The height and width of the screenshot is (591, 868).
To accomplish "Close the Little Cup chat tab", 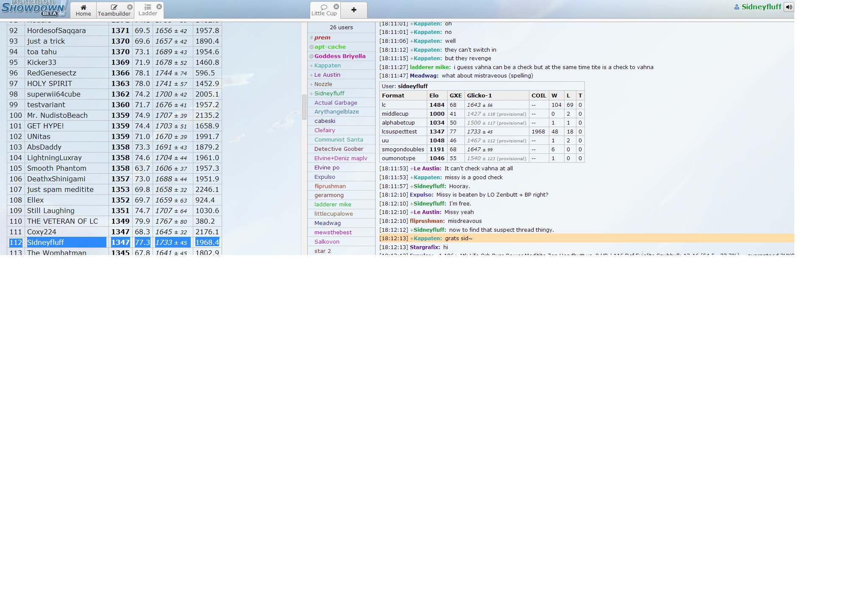I will pos(336,6).
